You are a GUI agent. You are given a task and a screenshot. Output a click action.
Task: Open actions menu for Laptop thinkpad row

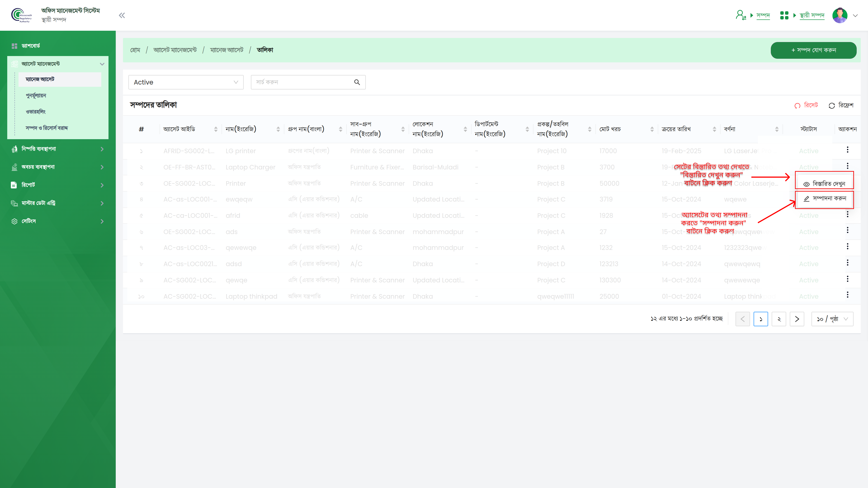[x=847, y=295]
